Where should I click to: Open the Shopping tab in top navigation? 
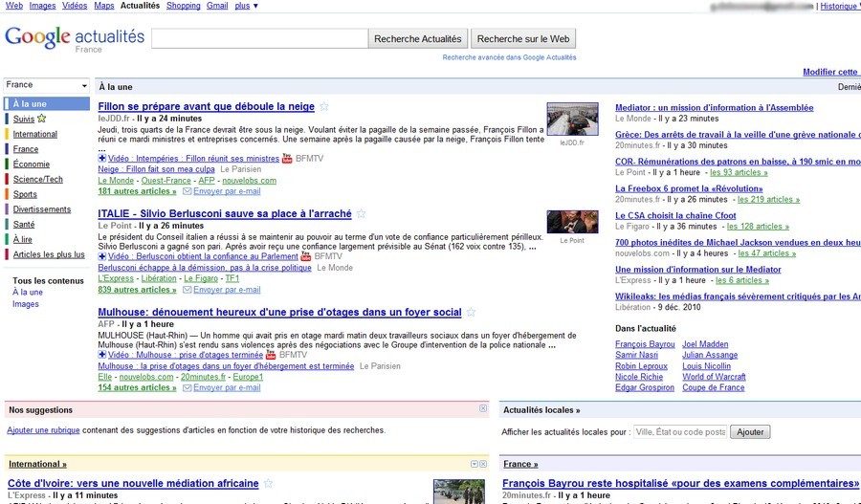183,6
